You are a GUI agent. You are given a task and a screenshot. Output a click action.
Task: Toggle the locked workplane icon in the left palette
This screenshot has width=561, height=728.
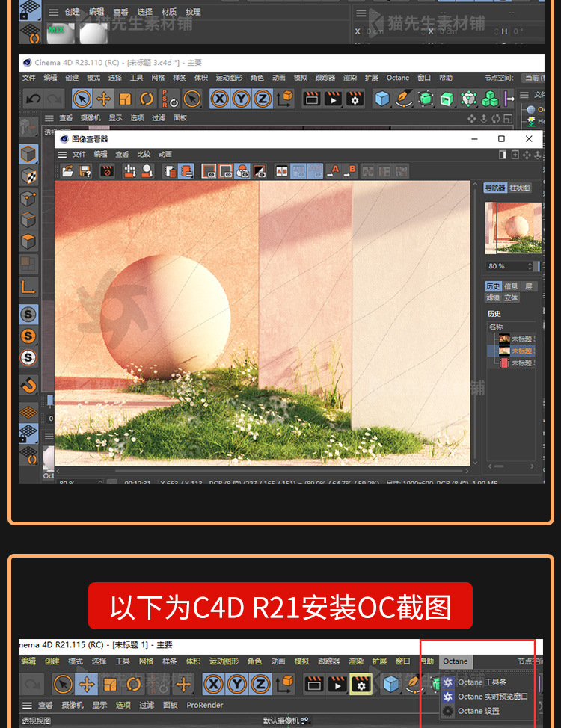(28, 433)
